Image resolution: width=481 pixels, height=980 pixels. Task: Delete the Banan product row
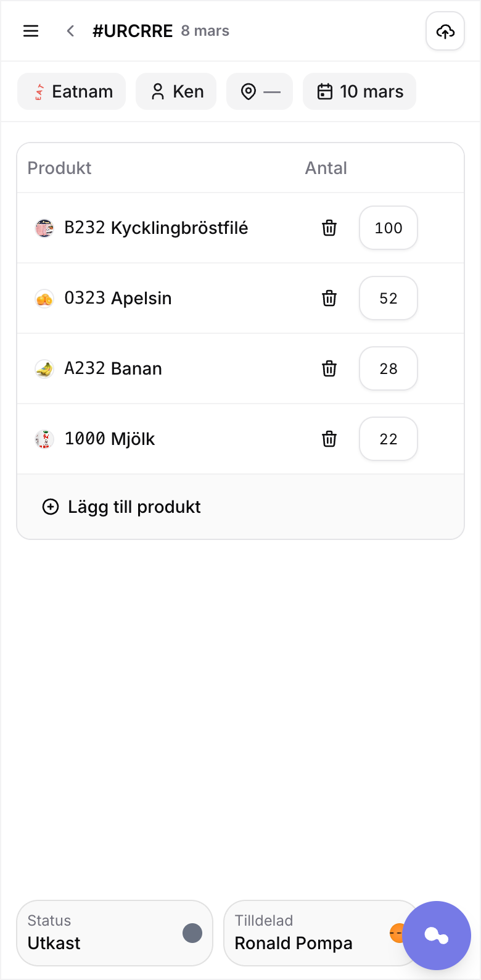[x=329, y=368]
